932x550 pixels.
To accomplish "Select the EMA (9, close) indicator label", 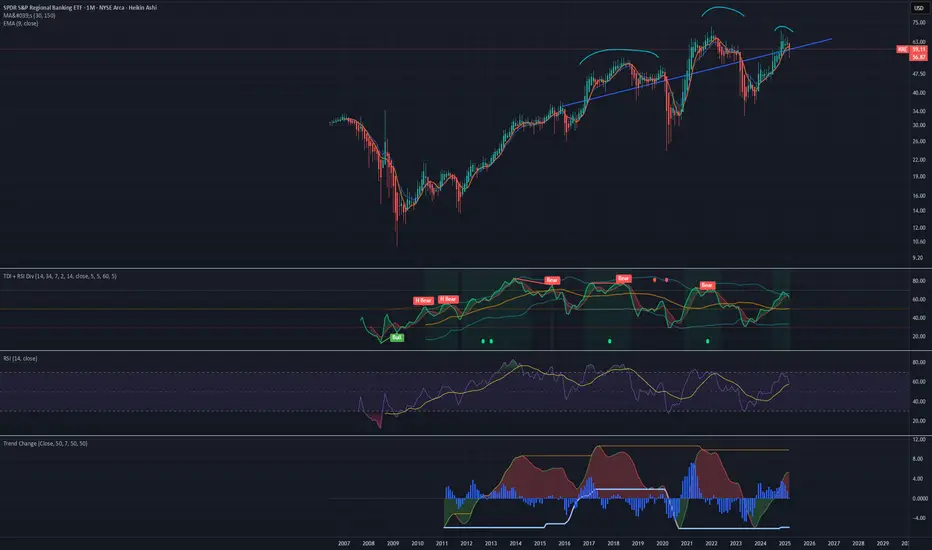I will [21, 24].
